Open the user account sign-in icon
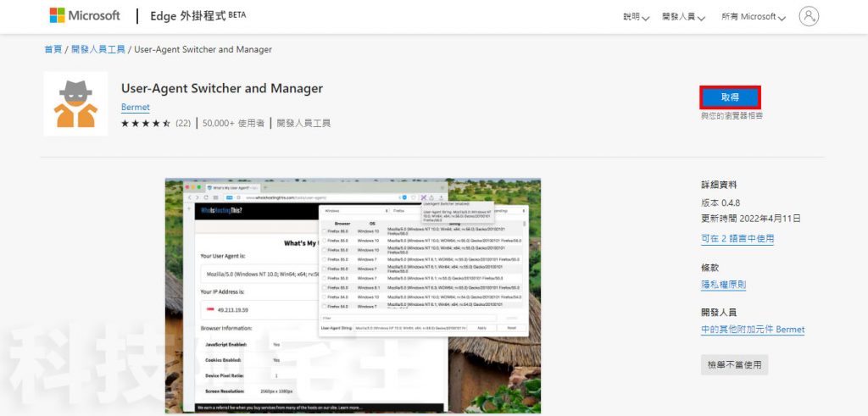Image resolution: width=868 pixels, height=416 pixels. tap(809, 16)
